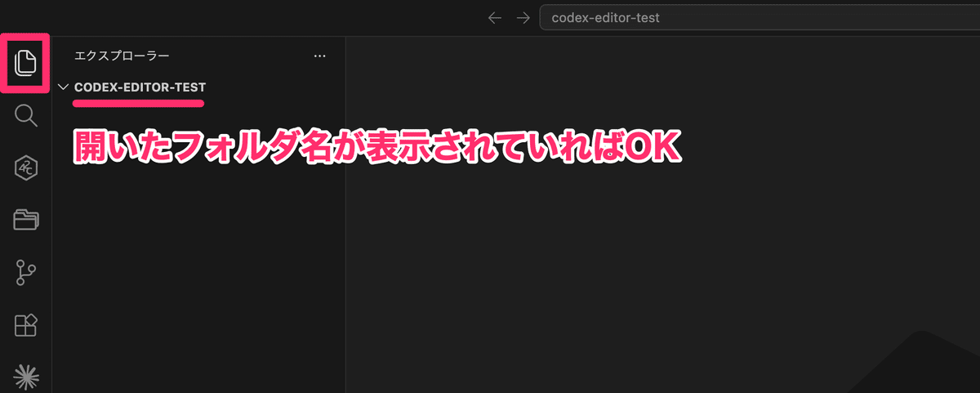Click the hexagon extension icon in activity bar
The image size is (980, 393).
[x=26, y=168]
